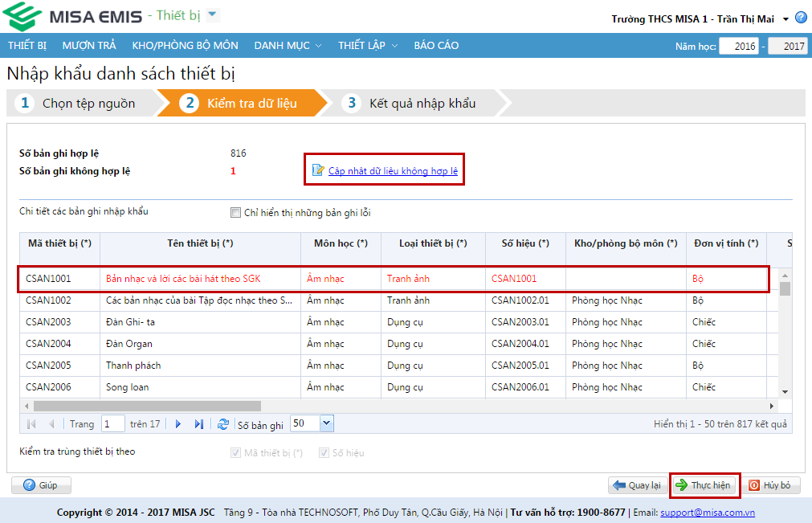
Task: Click the page number input field
Action: 112,424
